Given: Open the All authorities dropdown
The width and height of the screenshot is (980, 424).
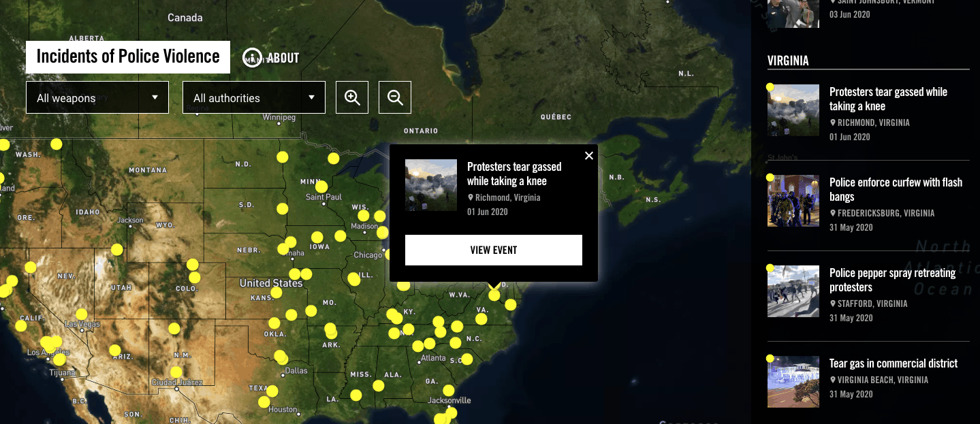Looking at the screenshot, I should pyautogui.click(x=253, y=97).
